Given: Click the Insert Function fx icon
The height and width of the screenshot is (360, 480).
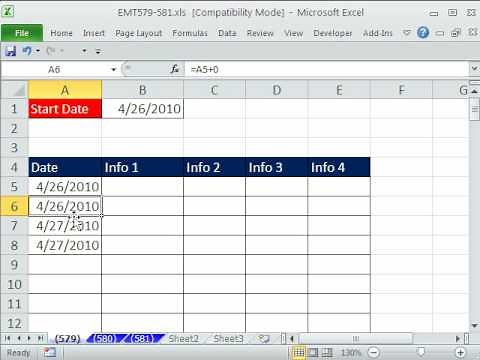Looking at the screenshot, I should (175, 69).
